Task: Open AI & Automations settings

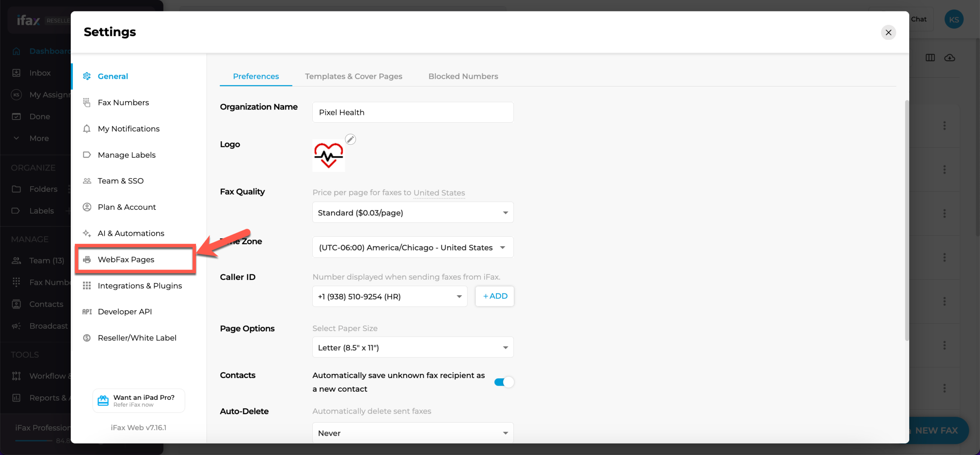Action: tap(131, 233)
